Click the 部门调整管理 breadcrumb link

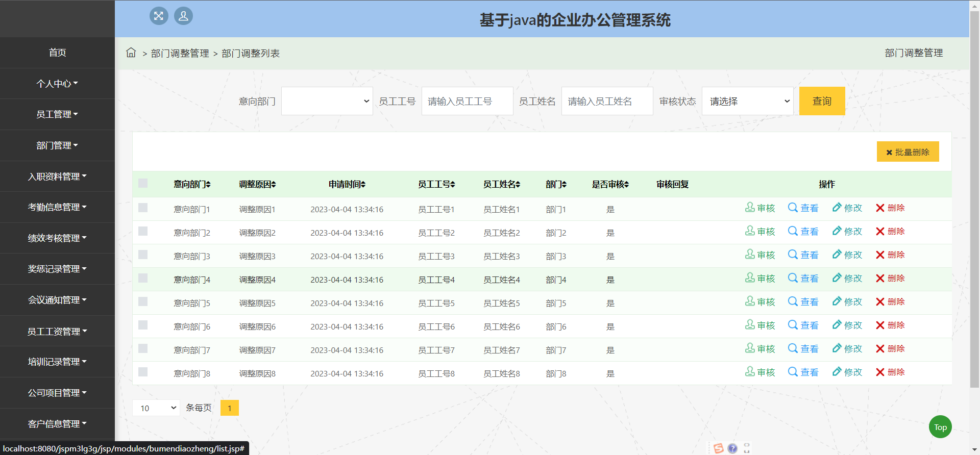(180, 53)
